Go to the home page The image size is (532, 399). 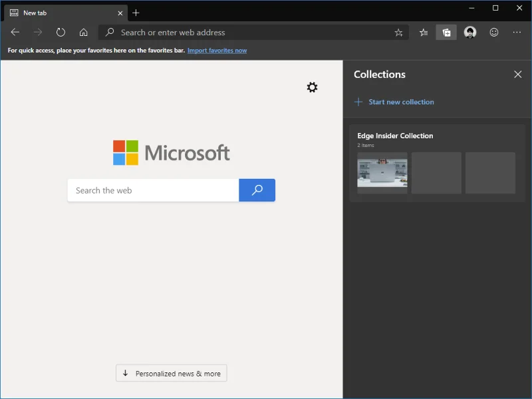(84, 32)
